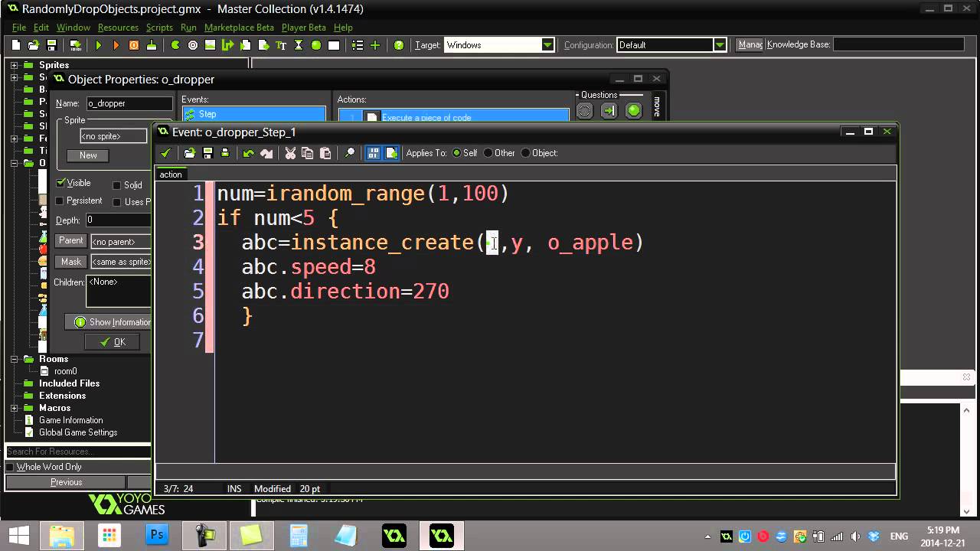
Task: Save code to file in code editor
Action: (x=207, y=153)
